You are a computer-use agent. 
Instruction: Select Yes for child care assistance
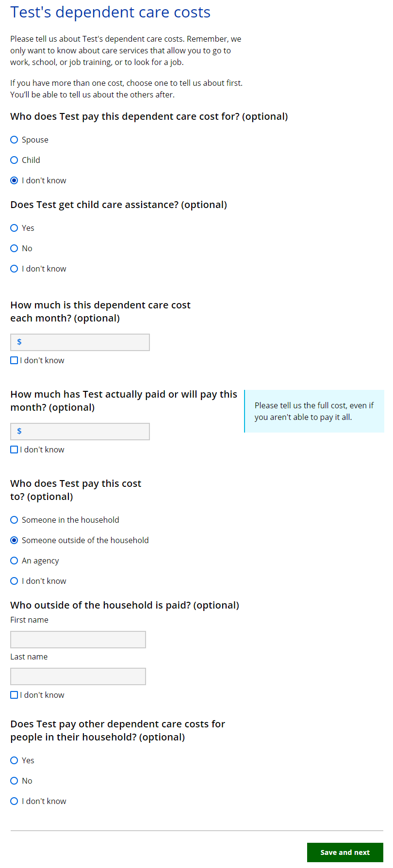coord(15,228)
